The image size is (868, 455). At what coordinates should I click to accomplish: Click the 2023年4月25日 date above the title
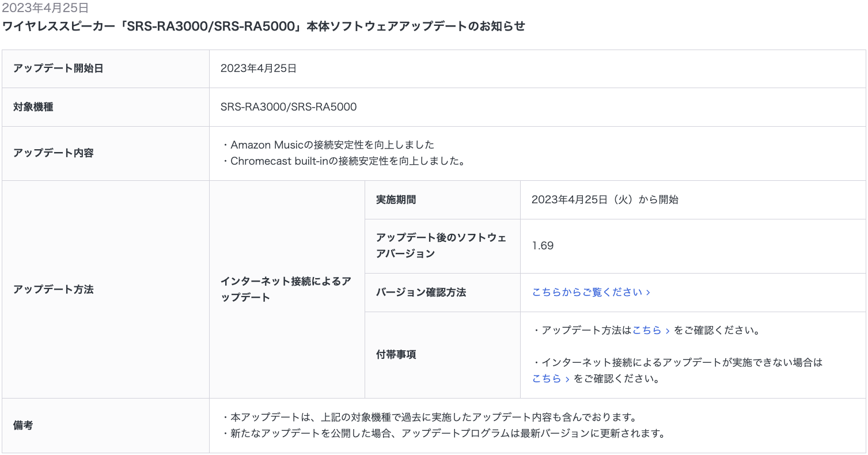pyautogui.click(x=45, y=8)
